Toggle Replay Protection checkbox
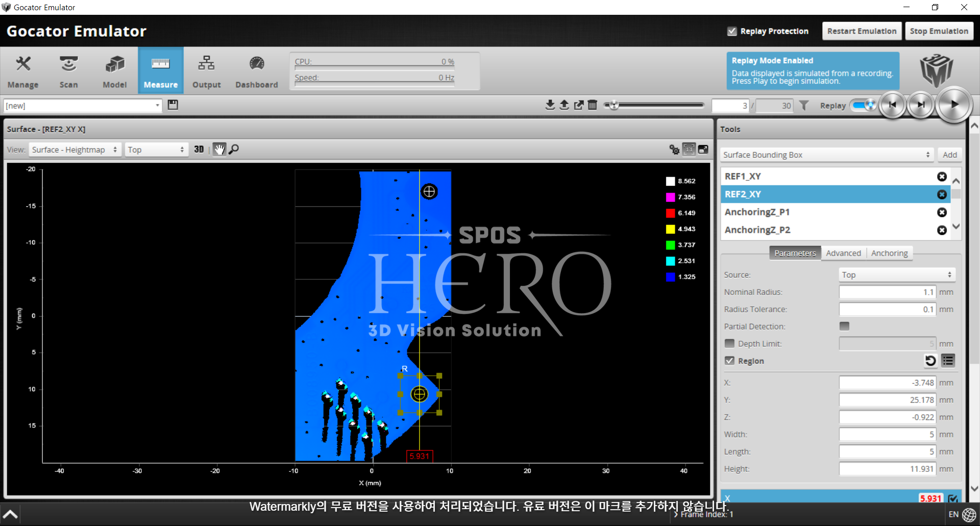Viewport: 980px width, 526px height. [x=732, y=31]
